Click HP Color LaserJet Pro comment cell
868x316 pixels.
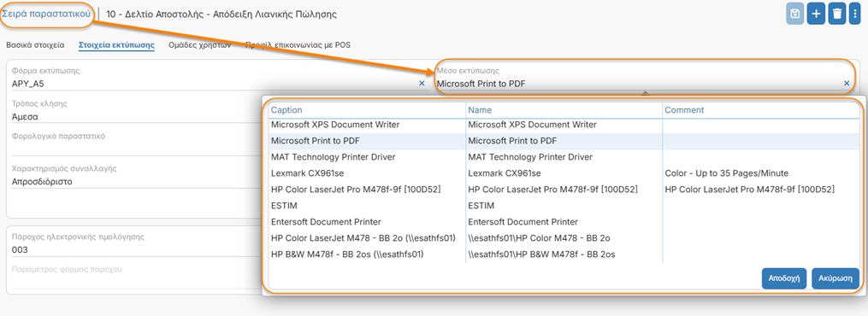pyautogui.click(x=749, y=190)
